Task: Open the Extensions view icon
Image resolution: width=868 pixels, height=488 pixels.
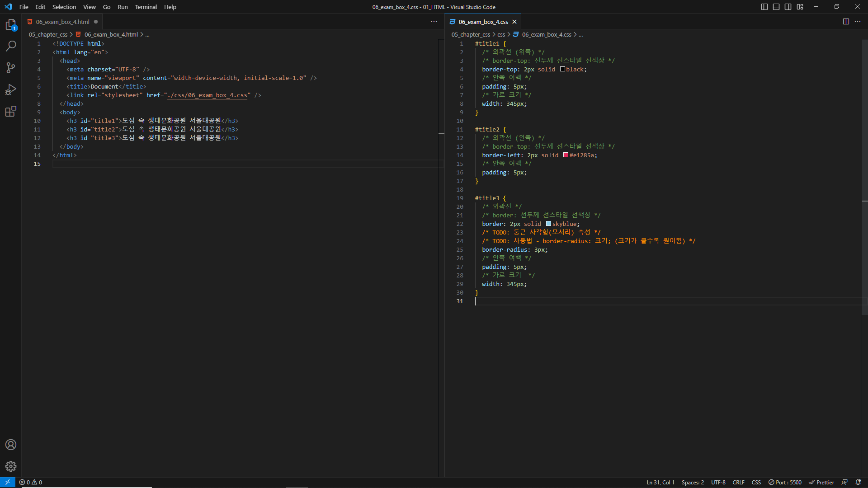Action: pos(11,111)
